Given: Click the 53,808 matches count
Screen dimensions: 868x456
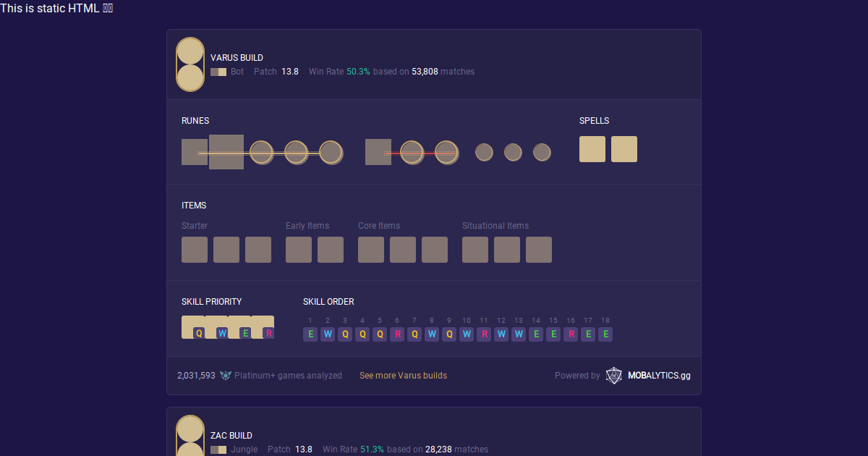Looking at the screenshot, I should (x=425, y=72).
